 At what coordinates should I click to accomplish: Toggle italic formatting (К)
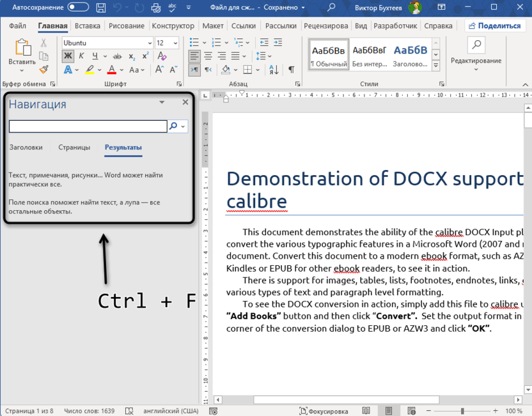81,56
